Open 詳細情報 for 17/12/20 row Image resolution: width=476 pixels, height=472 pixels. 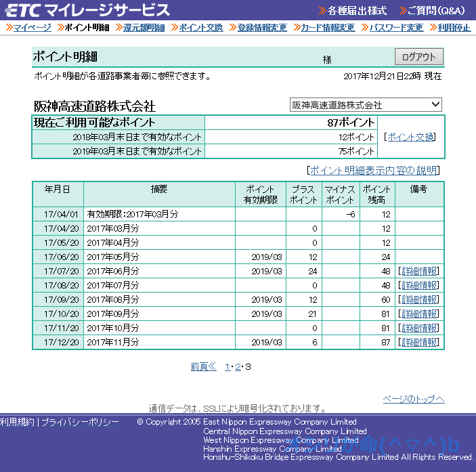point(419,342)
